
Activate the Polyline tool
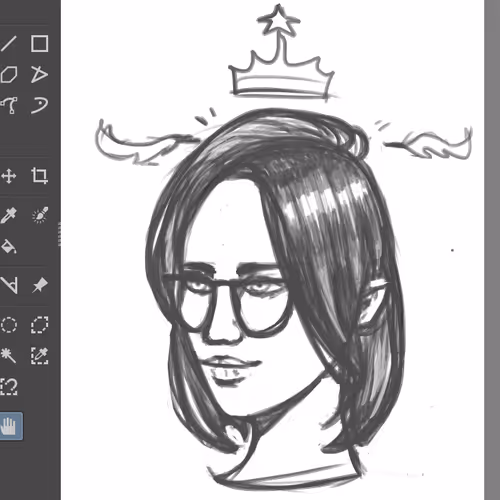tap(39, 74)
